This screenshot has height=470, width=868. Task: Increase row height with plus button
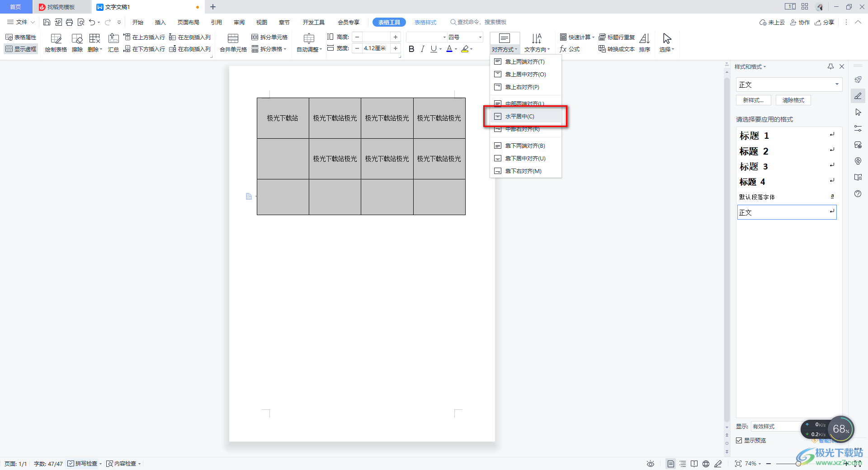396,37
